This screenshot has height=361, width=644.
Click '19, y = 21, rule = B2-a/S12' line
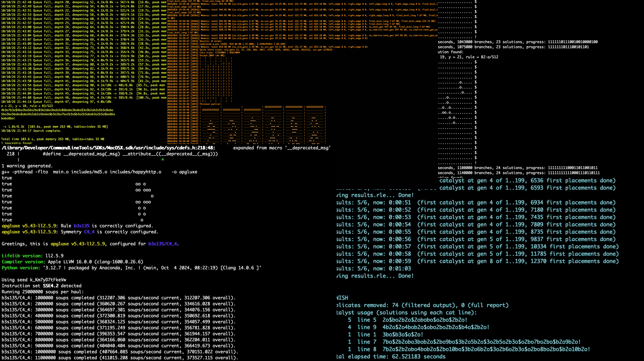click(x=469, y=57)
